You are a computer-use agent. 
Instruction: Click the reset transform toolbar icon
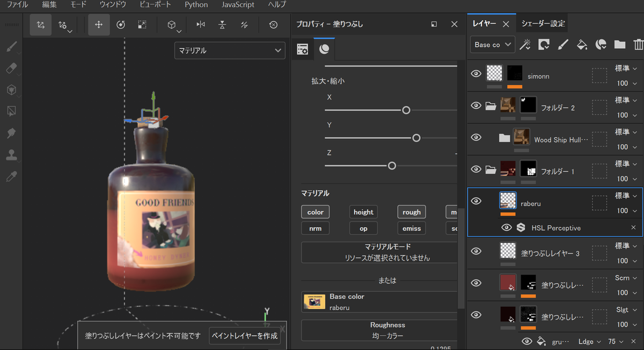pyautogui.click(x=274, y=25)
